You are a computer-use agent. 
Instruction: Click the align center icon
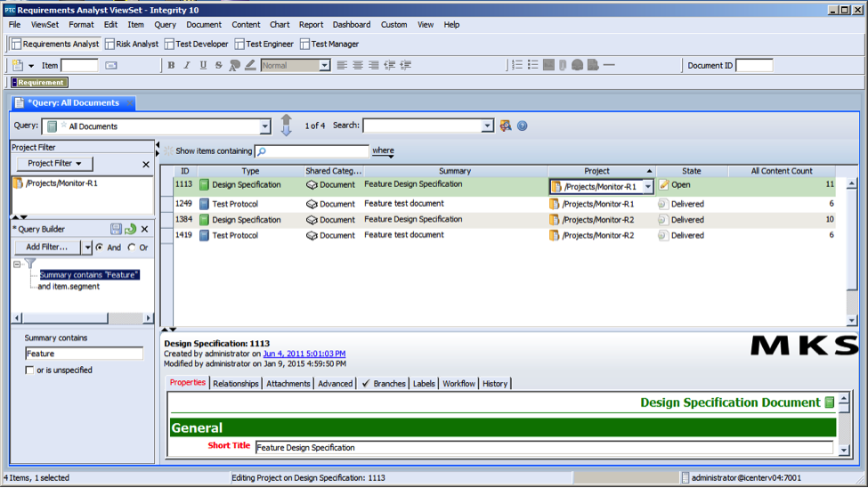tap(358, 65)
